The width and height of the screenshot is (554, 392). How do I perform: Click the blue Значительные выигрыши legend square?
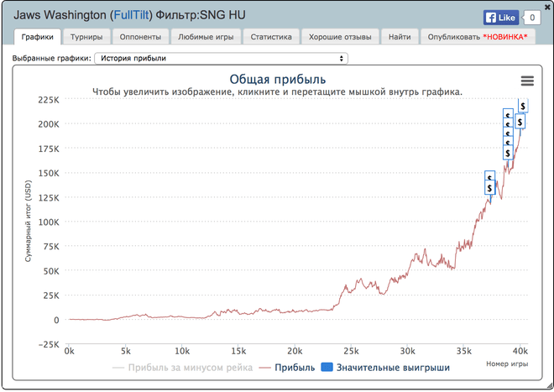point(327,368)
